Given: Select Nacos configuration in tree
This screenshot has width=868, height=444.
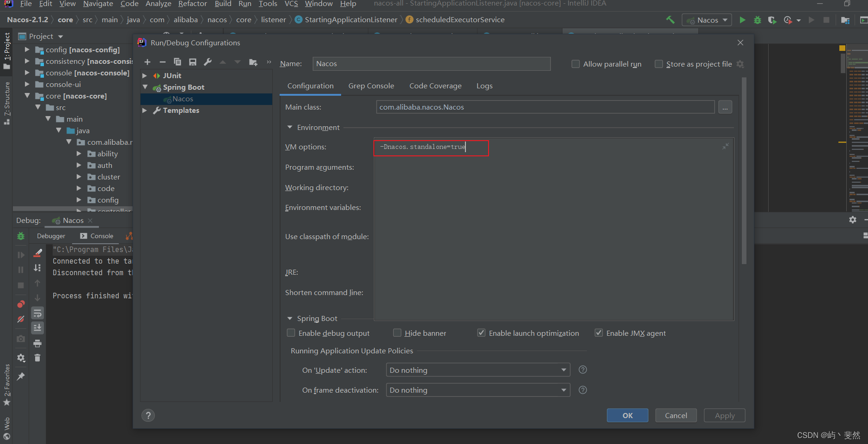Looking at the screenshot, I should 206,99.
